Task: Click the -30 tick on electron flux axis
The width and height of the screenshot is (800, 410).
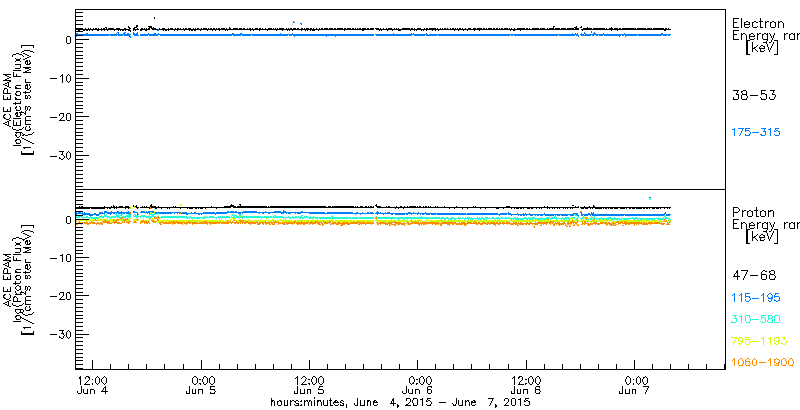Action: pos(60,156)
